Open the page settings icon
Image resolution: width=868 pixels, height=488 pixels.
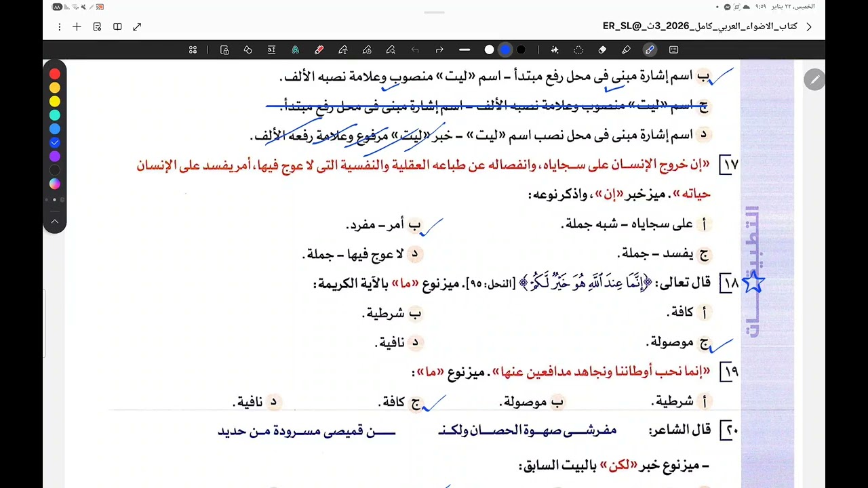(97, 27)
